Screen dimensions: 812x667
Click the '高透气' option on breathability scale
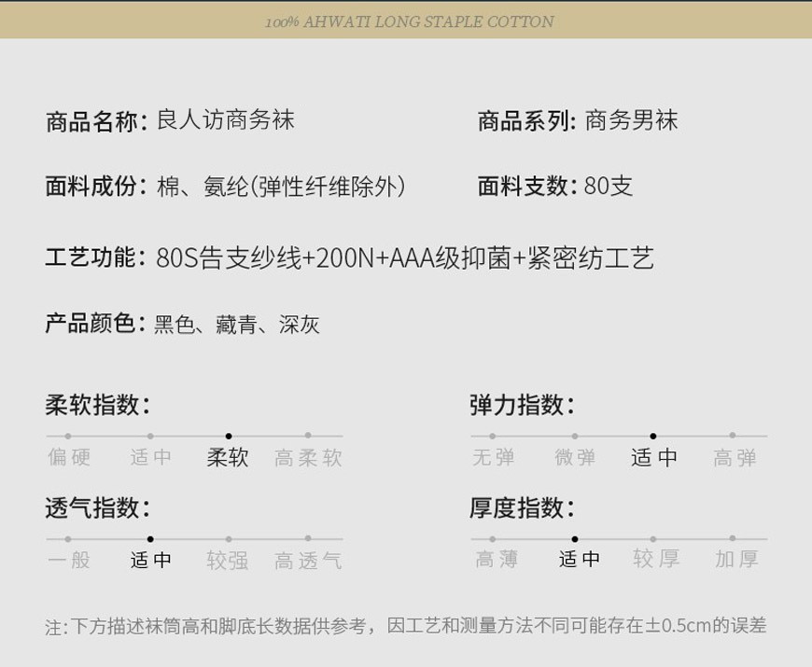click(308, 561)
